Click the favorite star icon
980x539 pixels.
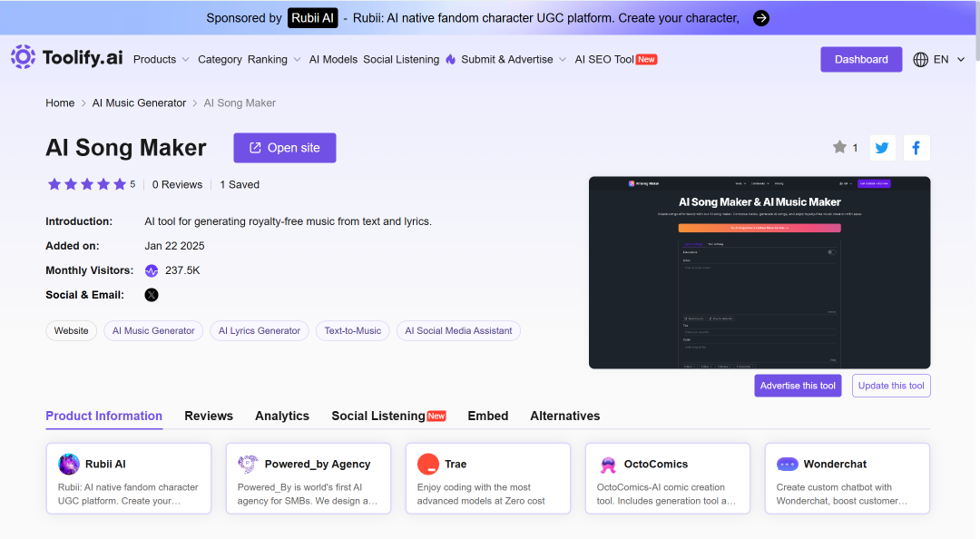pyautogui.click(x=839, y=147)
